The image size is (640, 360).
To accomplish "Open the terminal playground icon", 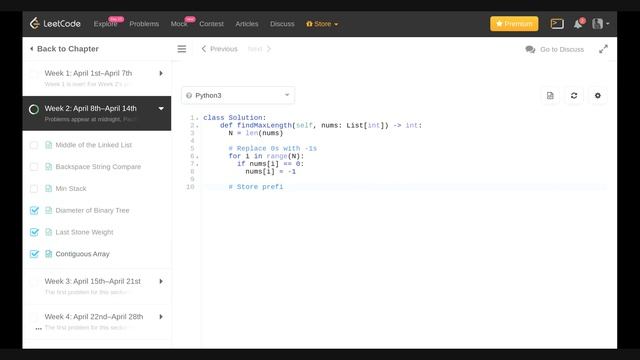I will click(557, 24).
